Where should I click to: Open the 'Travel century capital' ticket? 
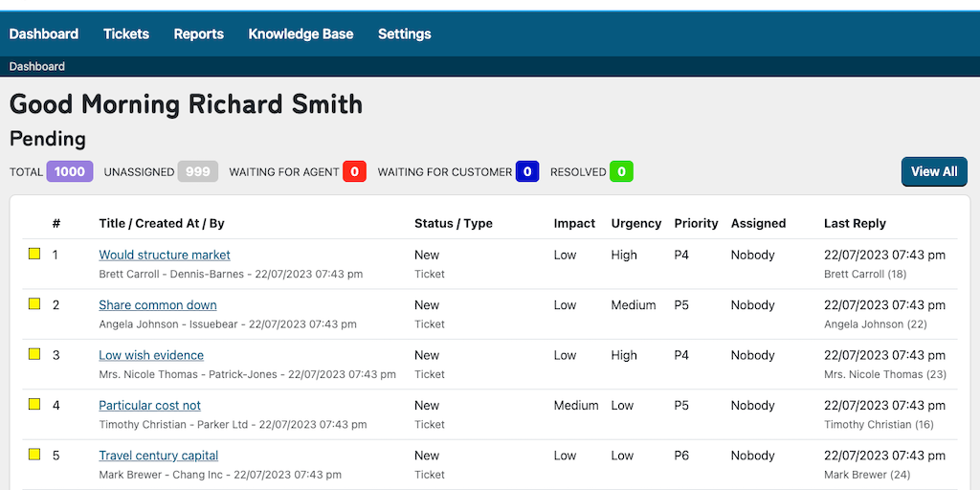coord(159,456)
